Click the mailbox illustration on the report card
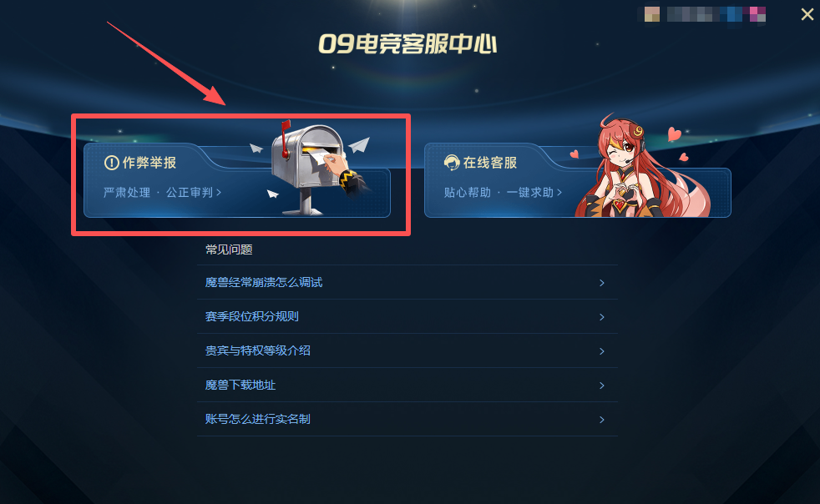820x504 pixels. 309,169
